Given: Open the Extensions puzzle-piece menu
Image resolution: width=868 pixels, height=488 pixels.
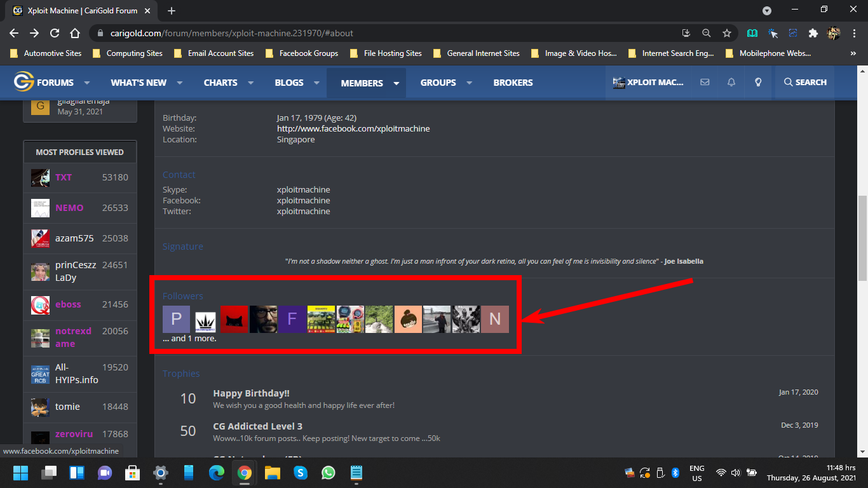Looking at the screenshot, I should pos(813,33).
